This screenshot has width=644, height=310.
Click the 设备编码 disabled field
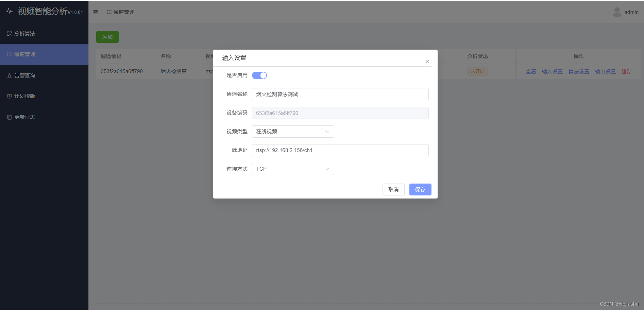point(340,113)
